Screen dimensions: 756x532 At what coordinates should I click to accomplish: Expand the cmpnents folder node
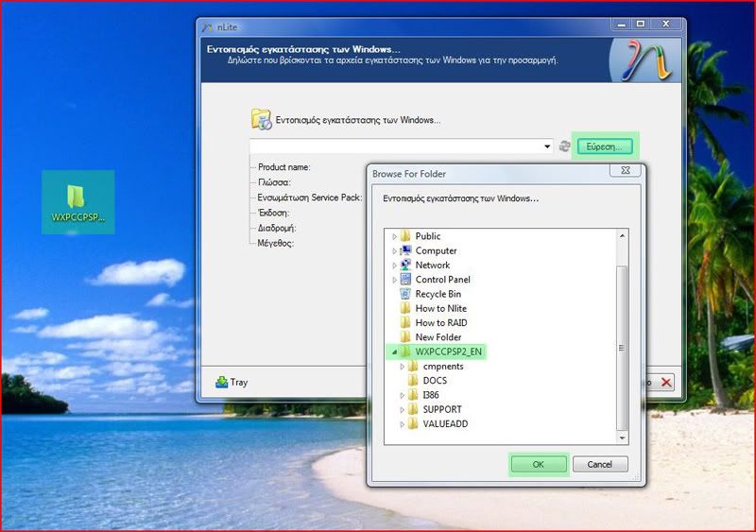tap(402, 366)
